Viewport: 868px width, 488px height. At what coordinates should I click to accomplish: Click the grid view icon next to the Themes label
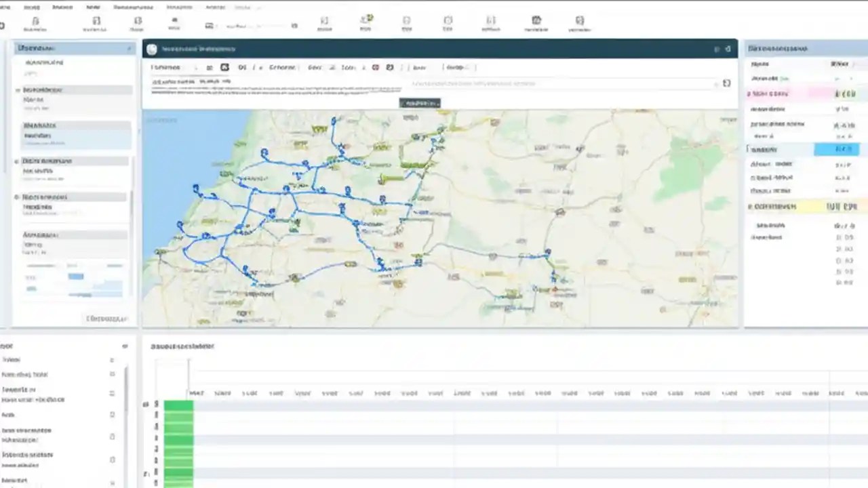click(x=210, y=67)
